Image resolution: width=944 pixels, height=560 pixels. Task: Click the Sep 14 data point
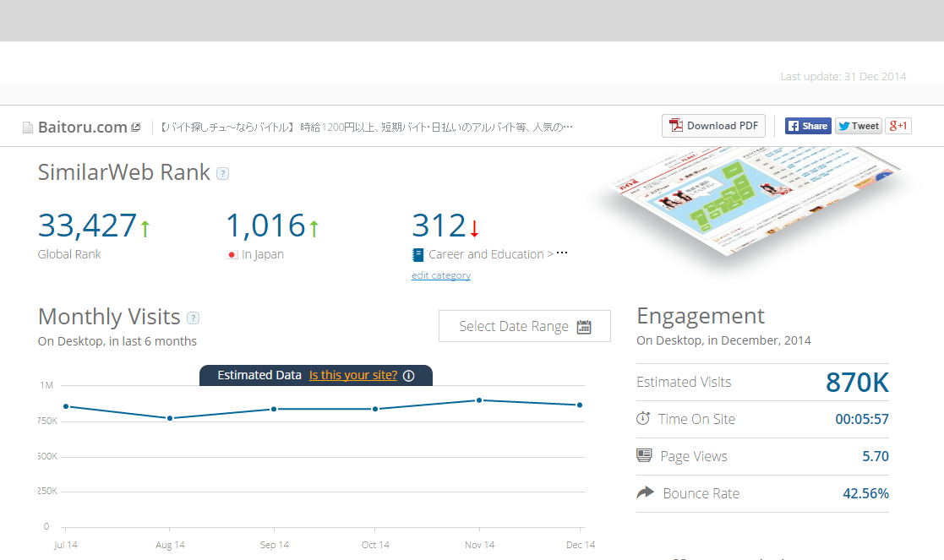coord(274,409)
